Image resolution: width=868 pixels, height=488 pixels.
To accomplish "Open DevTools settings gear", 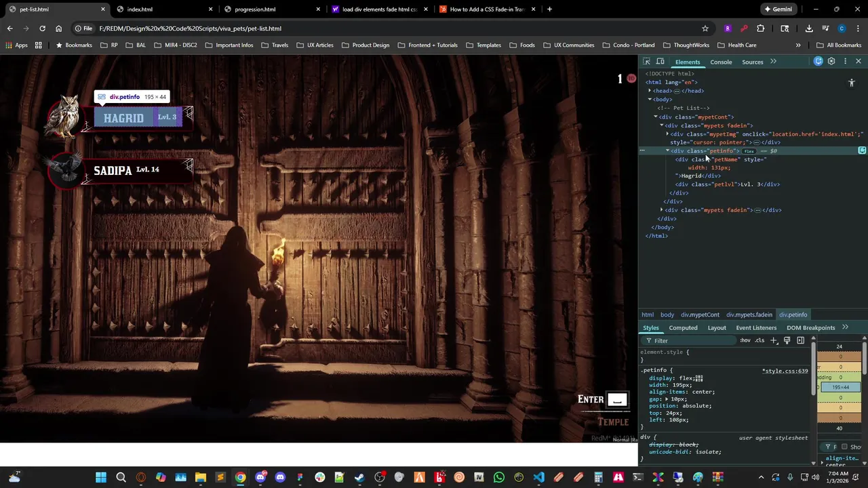I will [831, 62].
